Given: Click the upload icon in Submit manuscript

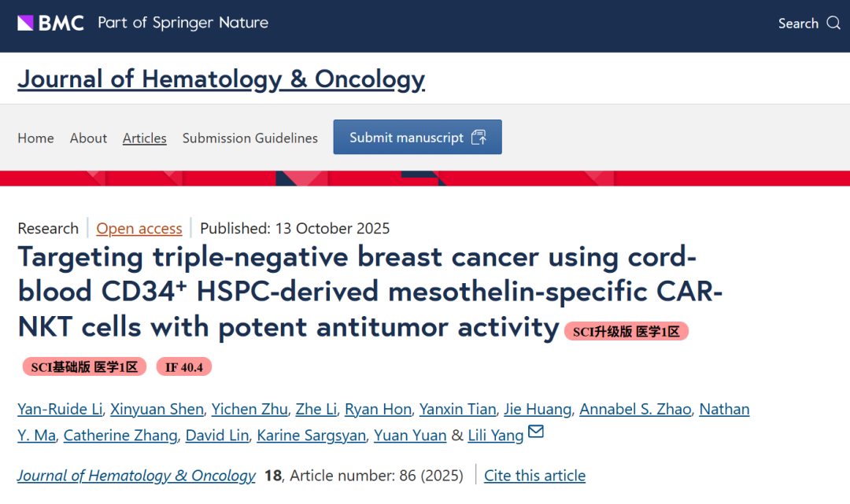Looking at the screenshot, I should [479, 138].
